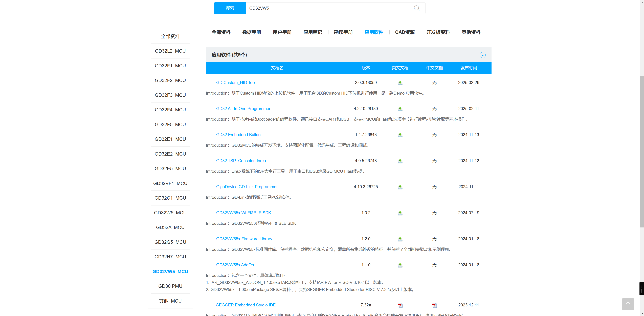Open the GD32VW55x AddOn link
644x316 pixels.
point(235,265)
